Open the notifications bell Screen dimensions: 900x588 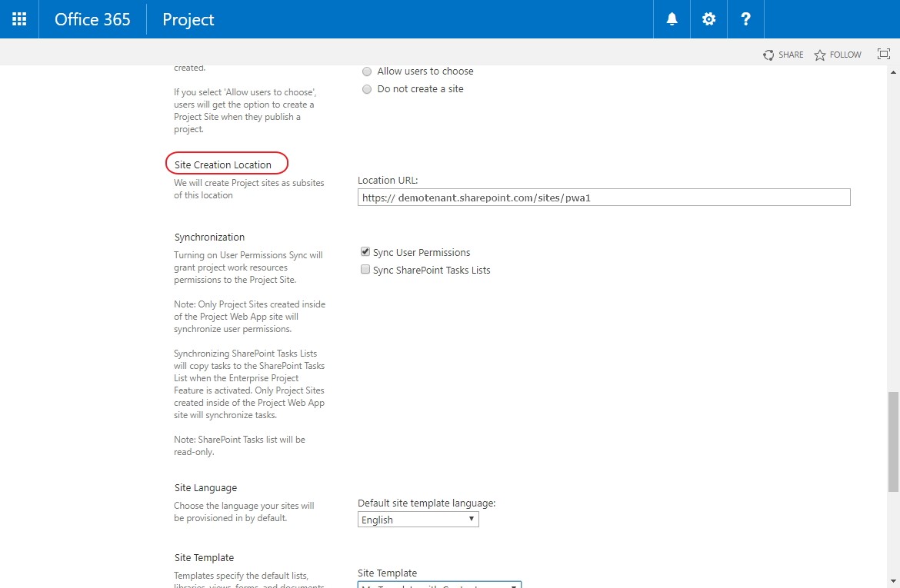672,19
